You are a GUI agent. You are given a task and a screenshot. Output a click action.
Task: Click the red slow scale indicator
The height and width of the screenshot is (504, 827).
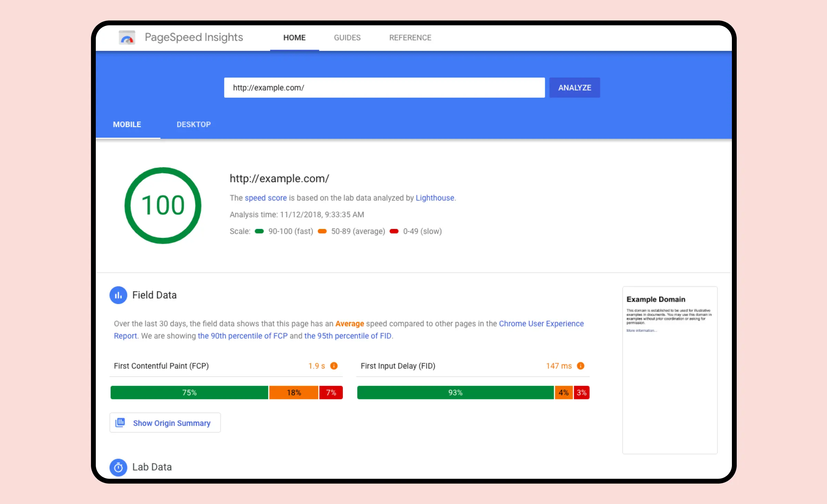click(394, 231)
